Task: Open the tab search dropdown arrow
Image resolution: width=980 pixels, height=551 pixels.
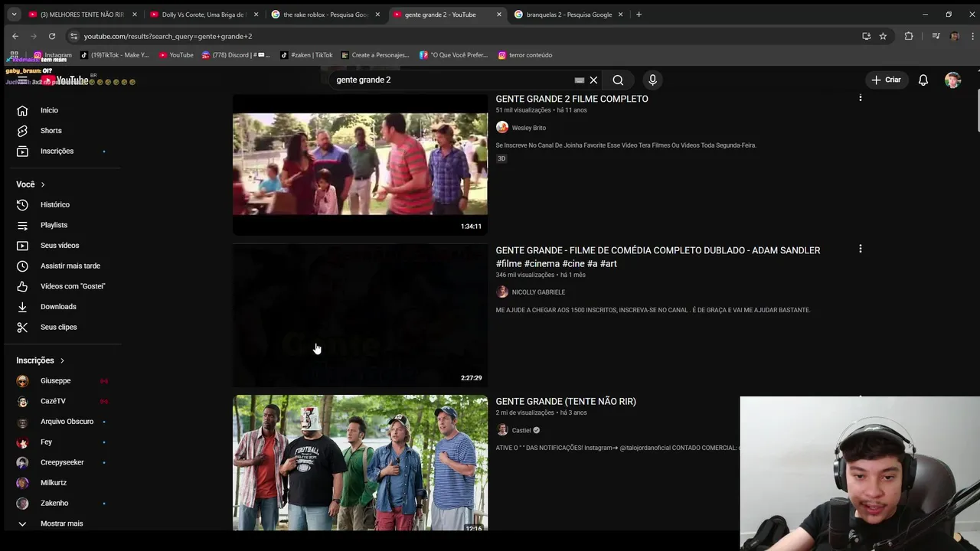Action: pyautogui.click(x=14, y=15)
